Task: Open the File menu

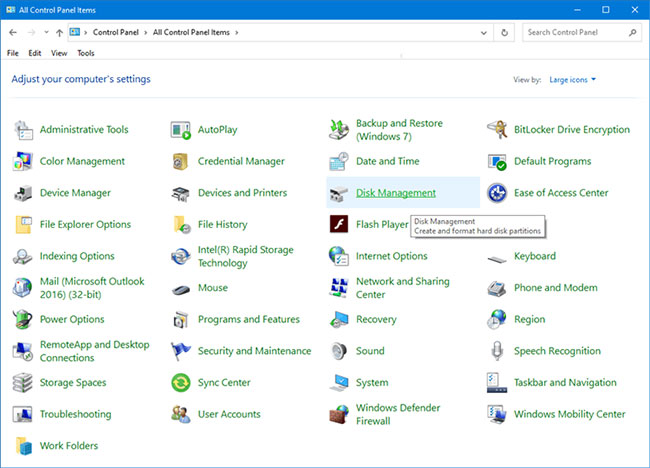Action: 13,53
